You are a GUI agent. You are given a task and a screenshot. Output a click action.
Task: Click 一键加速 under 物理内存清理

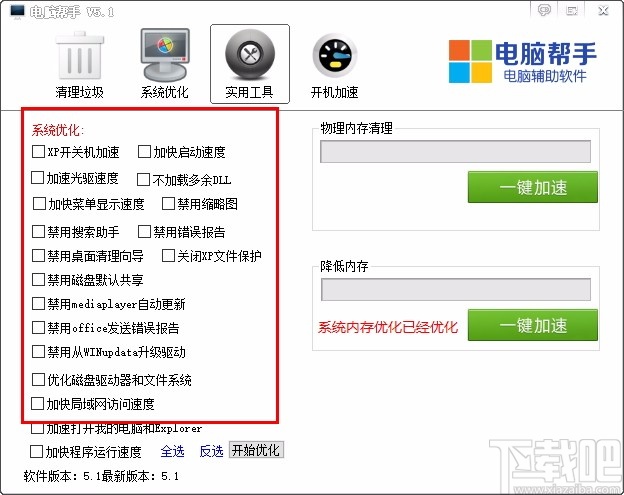[533, 187]
